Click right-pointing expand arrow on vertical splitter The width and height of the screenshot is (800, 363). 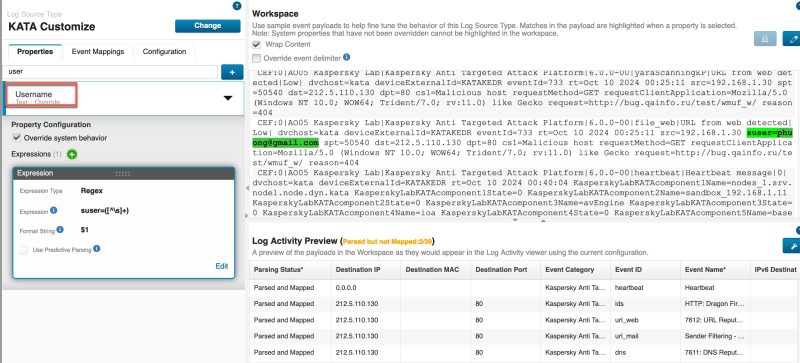(x=247, y=215)
